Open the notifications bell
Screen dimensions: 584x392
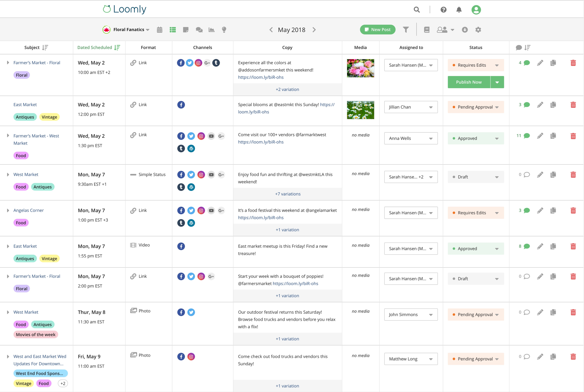point(459,10)
